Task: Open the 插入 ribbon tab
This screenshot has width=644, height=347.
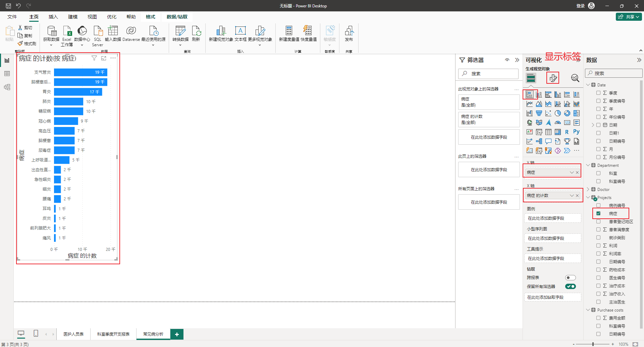Action: 53,17
